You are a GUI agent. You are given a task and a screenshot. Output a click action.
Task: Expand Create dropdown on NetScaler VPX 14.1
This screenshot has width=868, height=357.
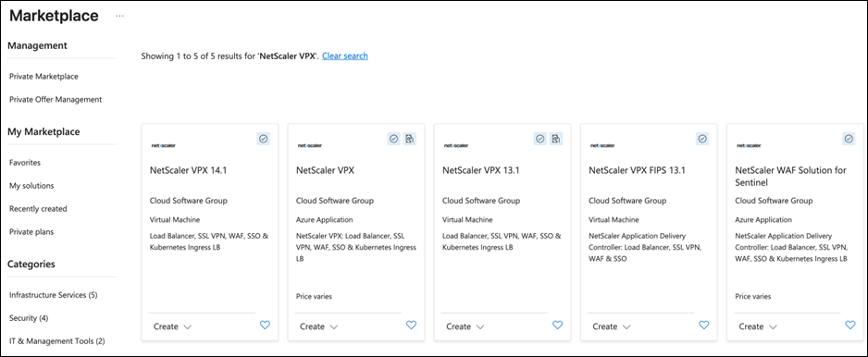point(173,326)
